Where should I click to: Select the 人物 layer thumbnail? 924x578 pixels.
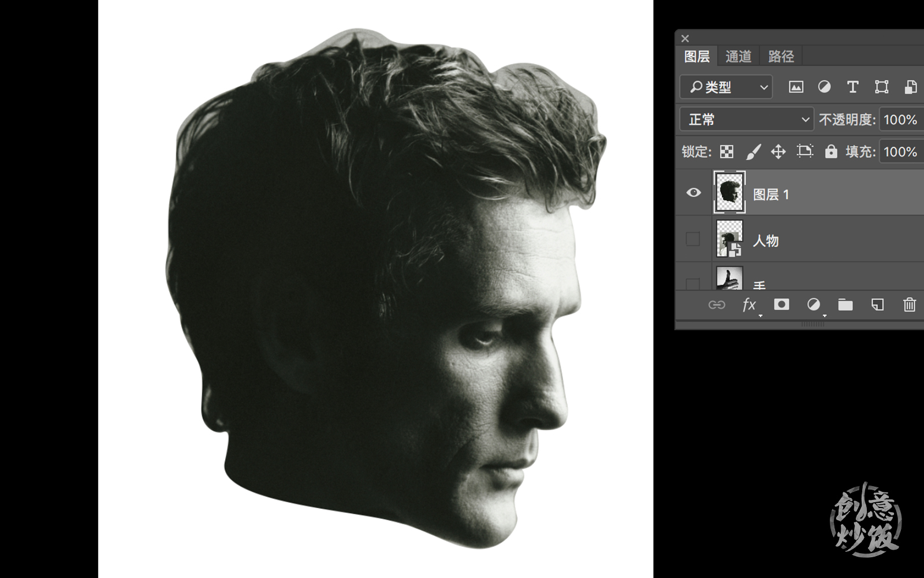tap(729, 239)
